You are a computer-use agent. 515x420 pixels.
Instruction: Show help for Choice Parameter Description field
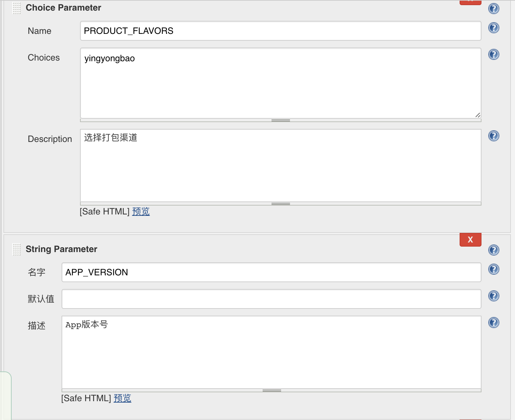493,136
